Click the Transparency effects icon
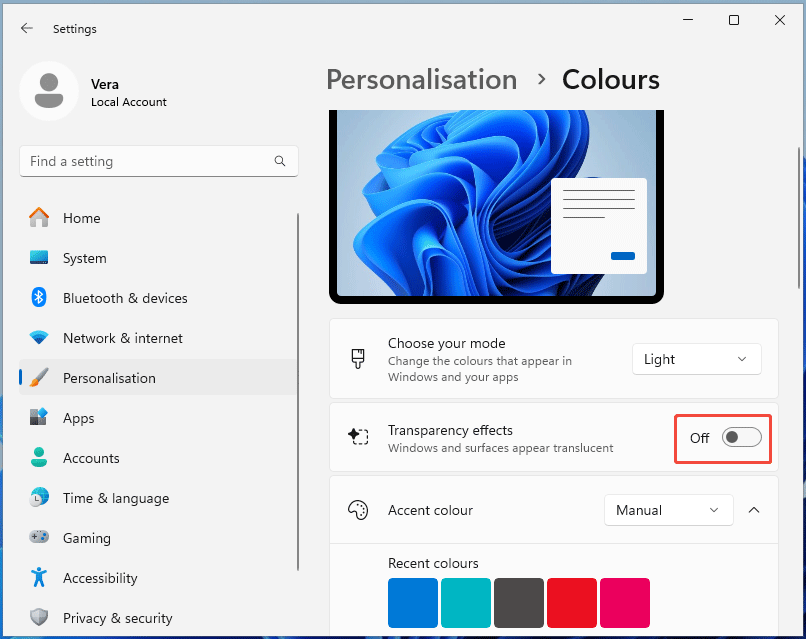This screenshot has width=806, height=639. coord(359,437)
